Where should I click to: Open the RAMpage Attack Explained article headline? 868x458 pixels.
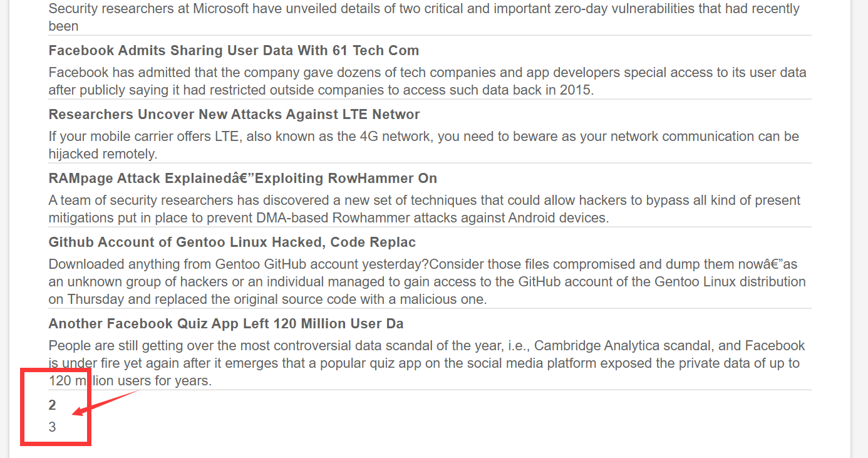(242, 179)
